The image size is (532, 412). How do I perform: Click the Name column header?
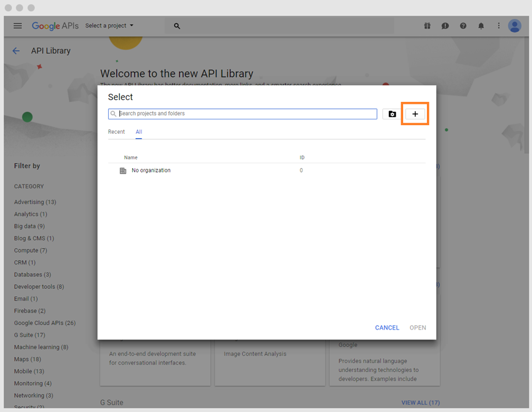pos(131,158)
